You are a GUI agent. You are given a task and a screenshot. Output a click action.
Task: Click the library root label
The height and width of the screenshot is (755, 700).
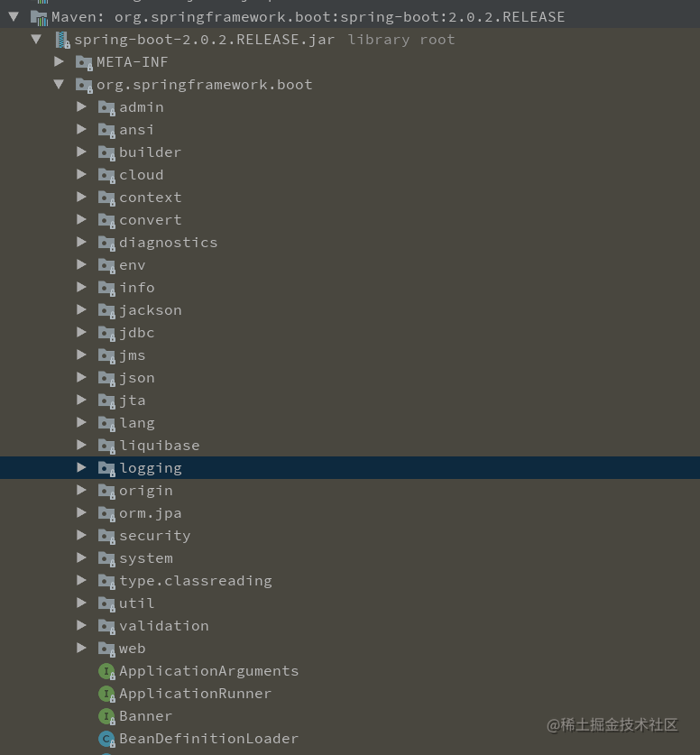pos(401,40)
